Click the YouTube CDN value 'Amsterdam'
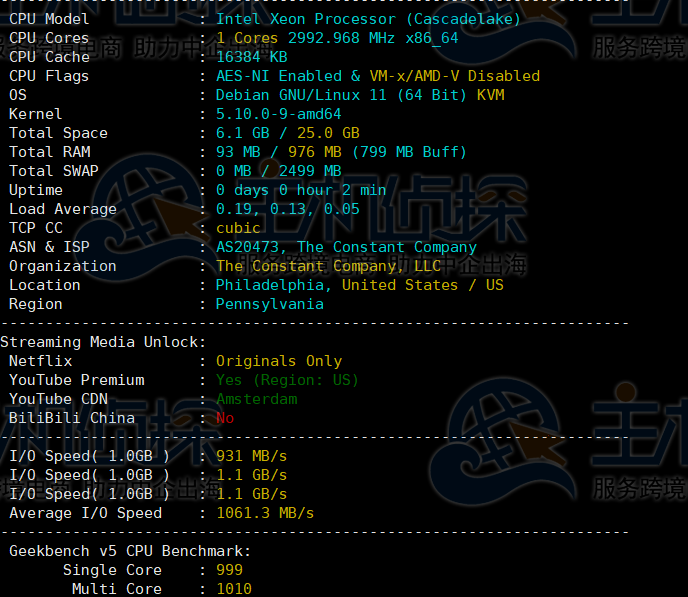 point(257,399)
